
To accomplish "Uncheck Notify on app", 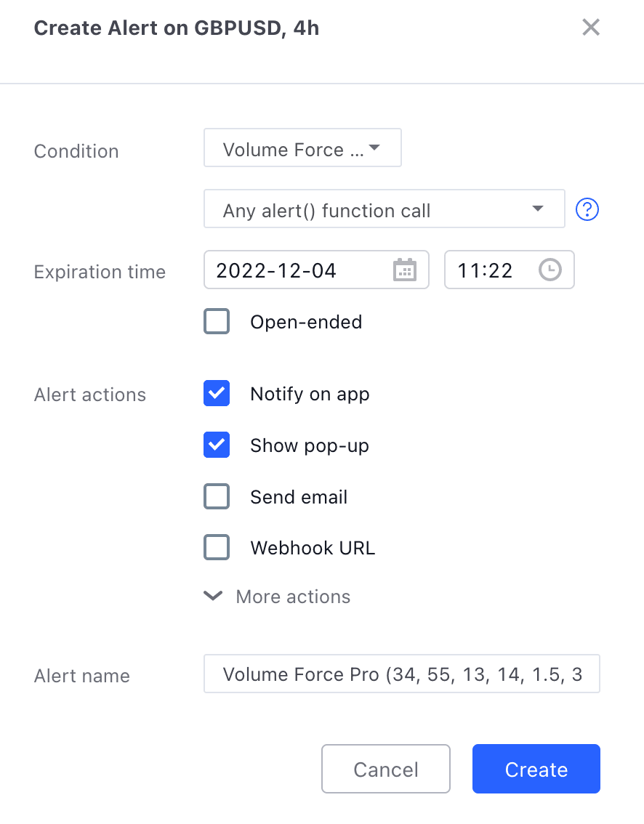I will (x=217, y=393).
